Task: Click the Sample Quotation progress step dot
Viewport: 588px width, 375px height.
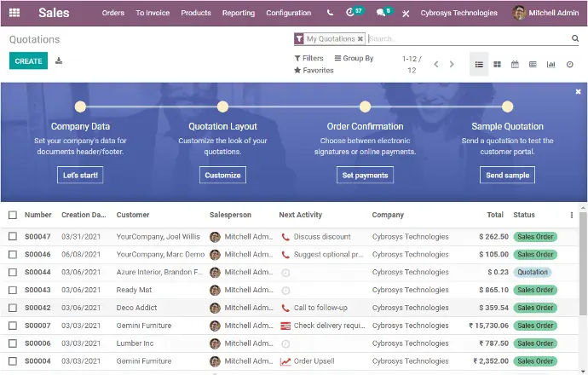Action: tap(508, 107)
